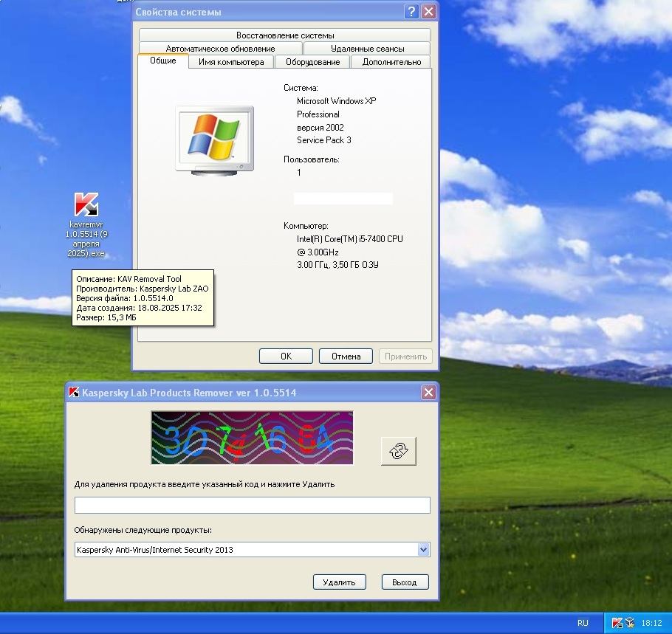Select the Восстановление системы tab
Viewport: 672px width, 634px height.
point(285,35)
